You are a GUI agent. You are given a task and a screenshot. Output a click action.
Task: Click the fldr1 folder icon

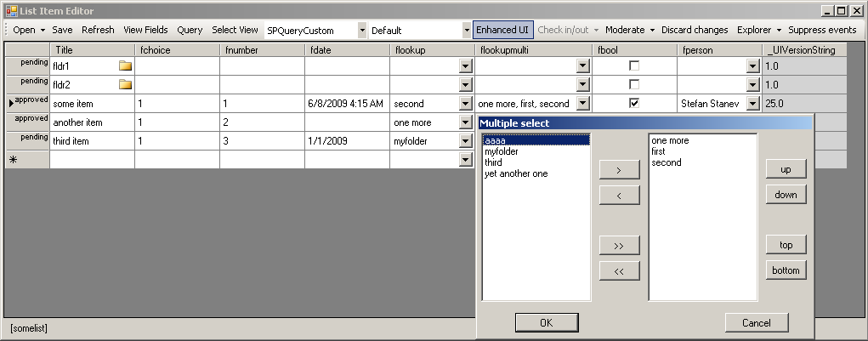[126, 66]
